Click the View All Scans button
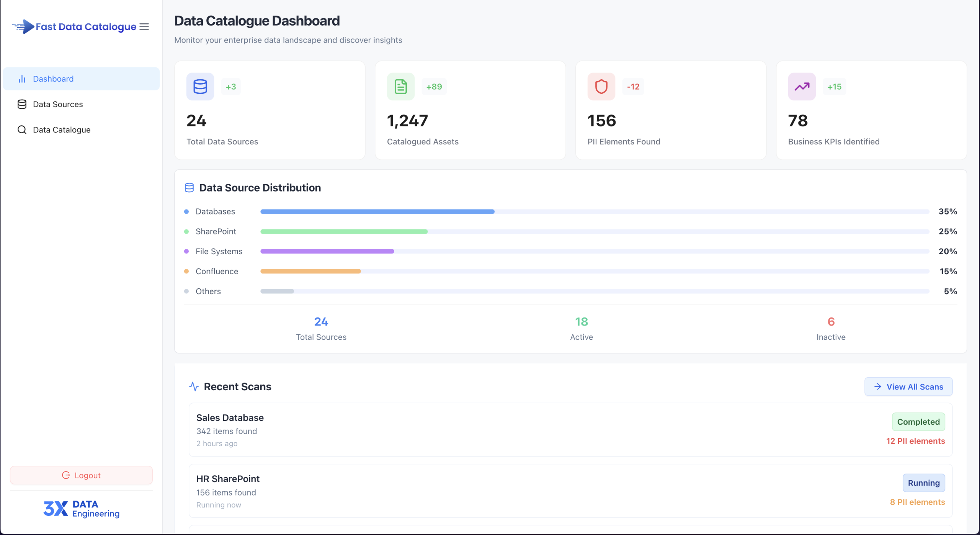Image resolution: width=980 pixels, height=535 pixels. tap(909, 386)
